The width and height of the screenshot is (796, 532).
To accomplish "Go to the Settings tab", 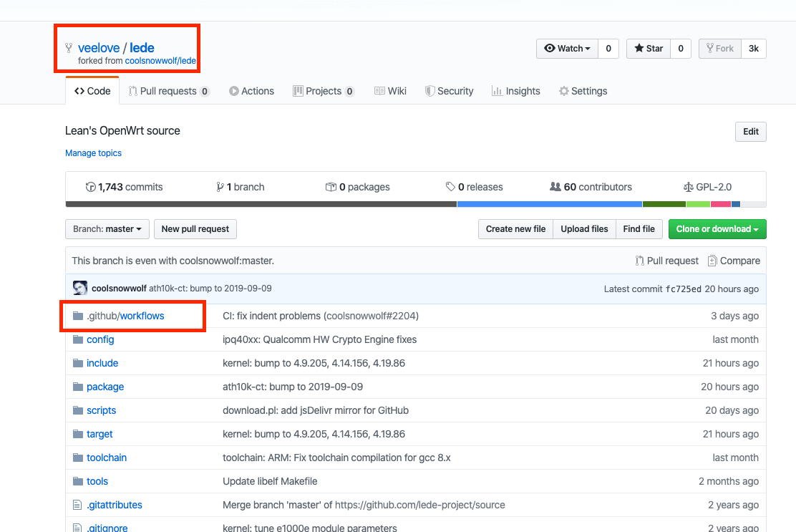I will [583, 91].
